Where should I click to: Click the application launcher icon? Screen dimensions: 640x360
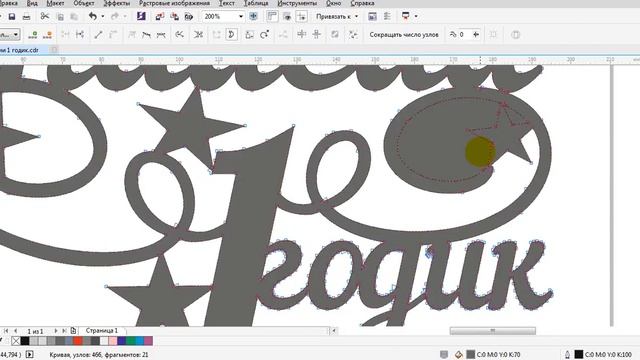click(406, 16)
